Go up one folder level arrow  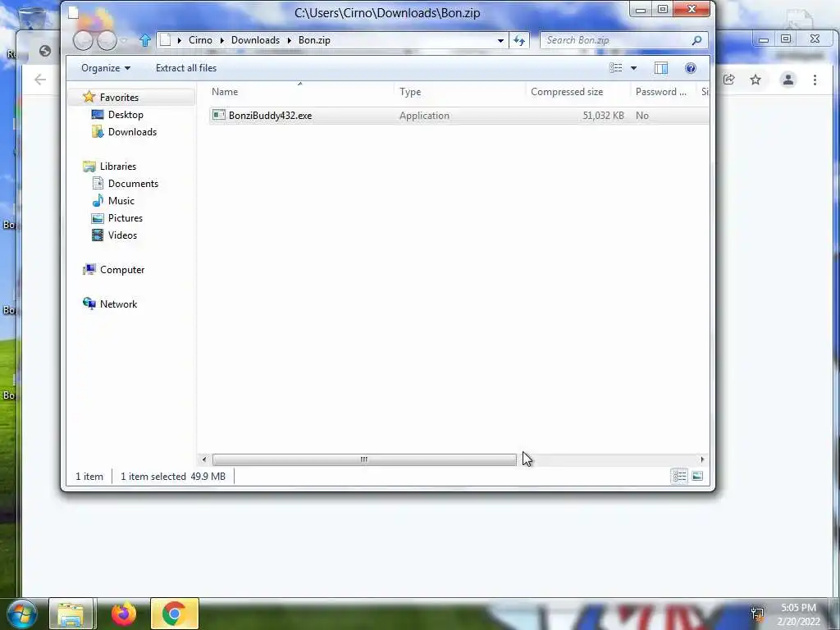tap(144, 40)
